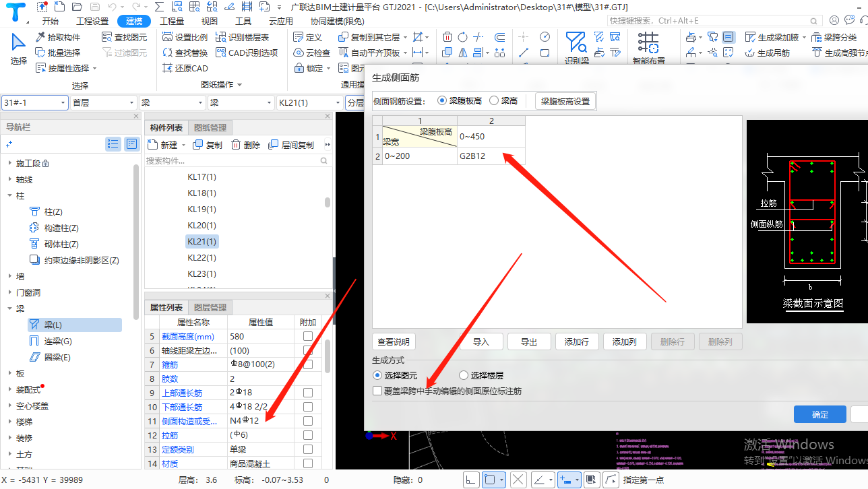
Task: Click the search magnifier in component search box
Action: (x=324, y=161)
